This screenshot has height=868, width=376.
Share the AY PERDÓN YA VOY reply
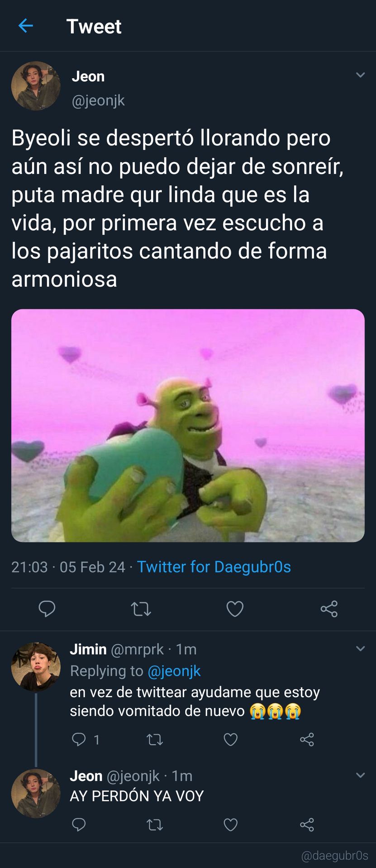307,825
